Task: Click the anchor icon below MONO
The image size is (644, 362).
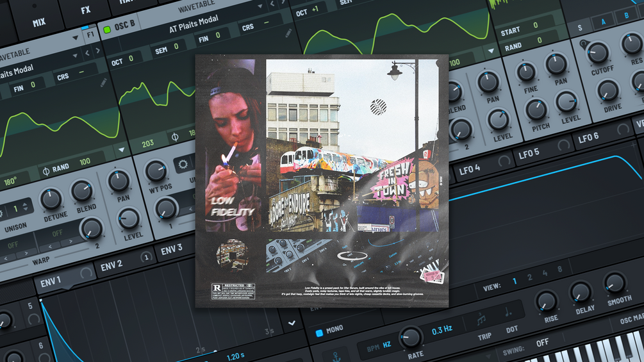Action: coord(336,356)
